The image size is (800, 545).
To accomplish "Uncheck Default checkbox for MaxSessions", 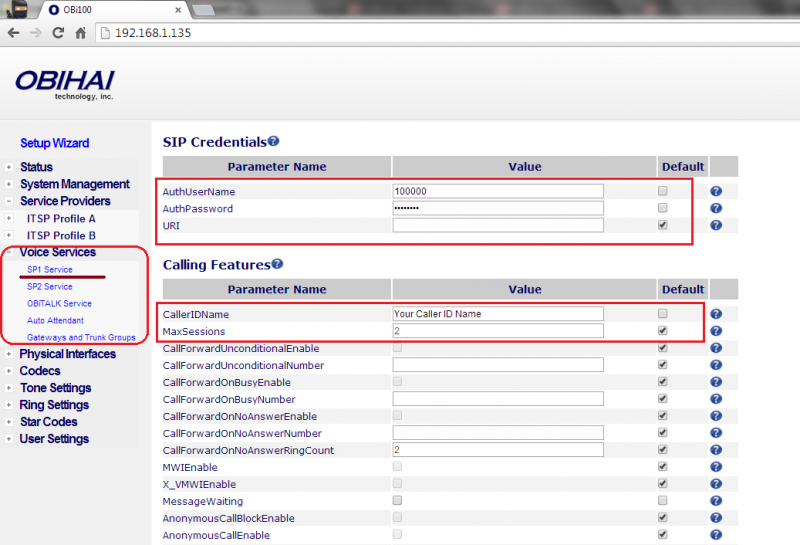I will click(663, 330).
